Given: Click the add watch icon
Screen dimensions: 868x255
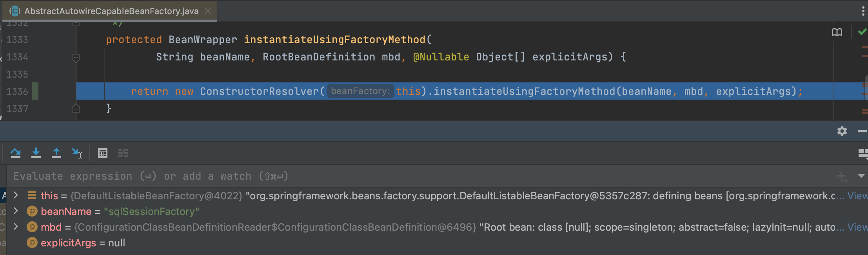Looking at the screenshot, I should [842, 177].
